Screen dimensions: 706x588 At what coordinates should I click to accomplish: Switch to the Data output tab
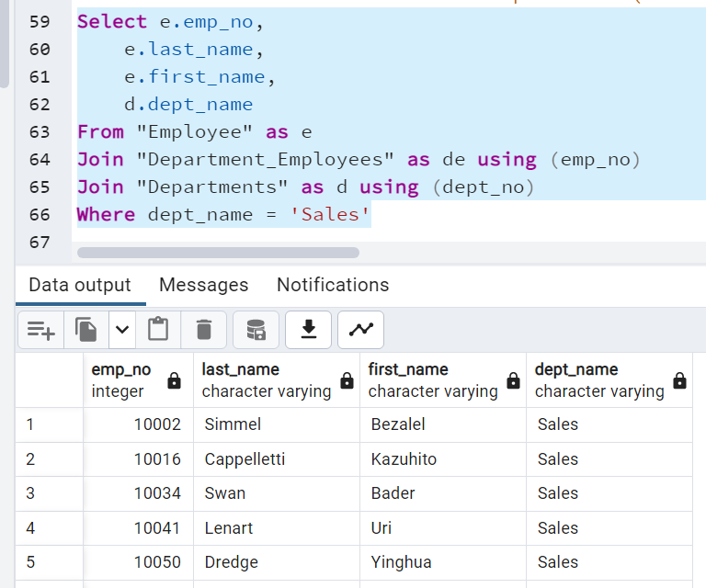(80, 285)
